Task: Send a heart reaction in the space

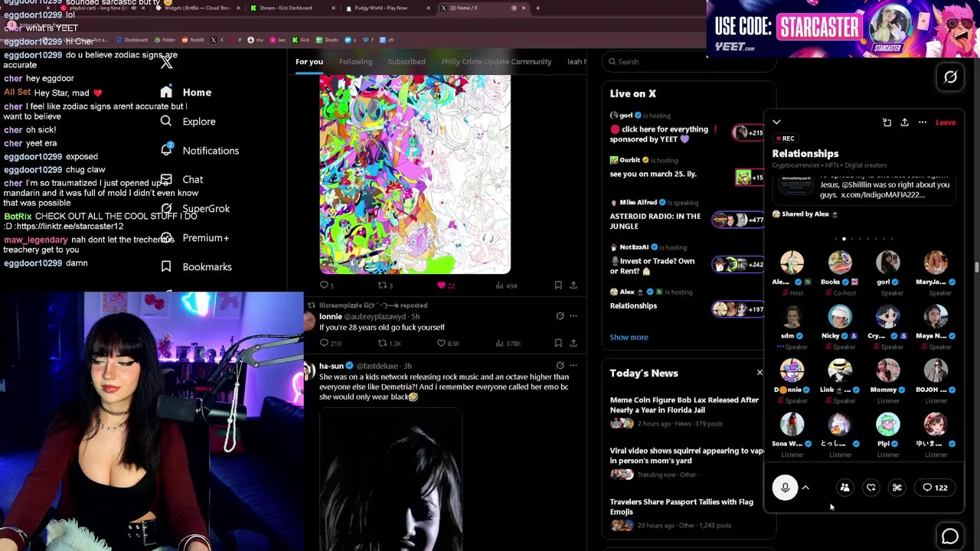Action: tap(871, 487)
